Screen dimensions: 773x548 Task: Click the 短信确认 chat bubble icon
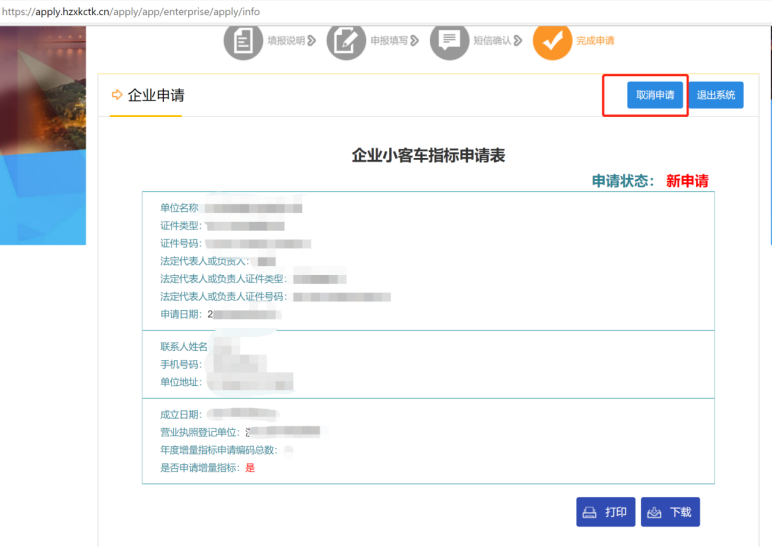click(x=450, y=41)
